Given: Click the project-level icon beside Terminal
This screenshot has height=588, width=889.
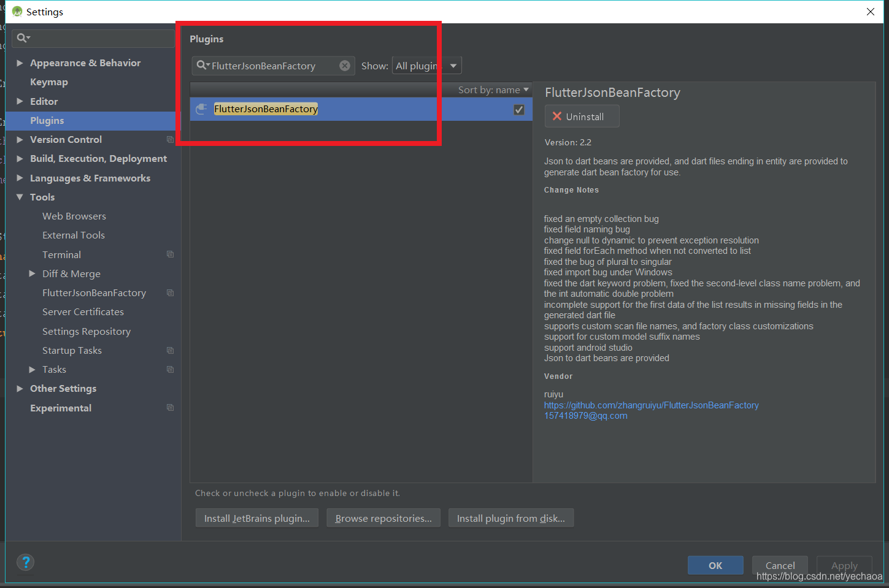Looking at the screenshot, I should pos(171,254).
